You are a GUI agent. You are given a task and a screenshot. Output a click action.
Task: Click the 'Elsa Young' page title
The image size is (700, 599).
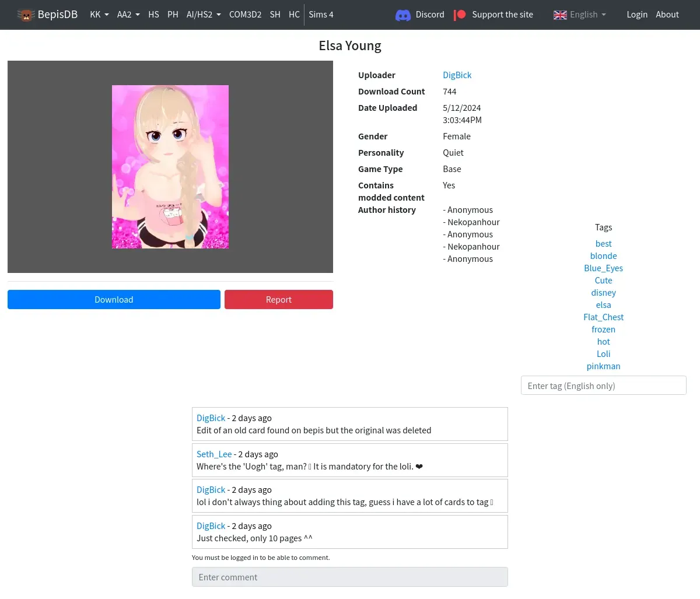click(x=350, y=45)
